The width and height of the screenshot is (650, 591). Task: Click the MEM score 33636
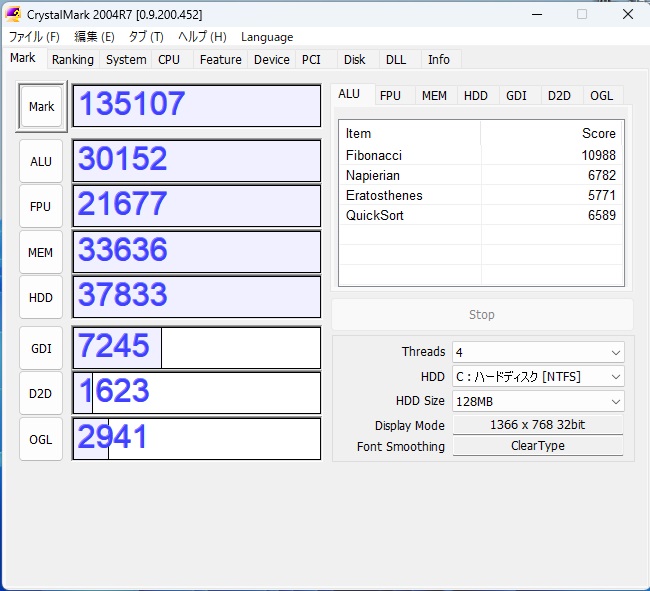196,252
